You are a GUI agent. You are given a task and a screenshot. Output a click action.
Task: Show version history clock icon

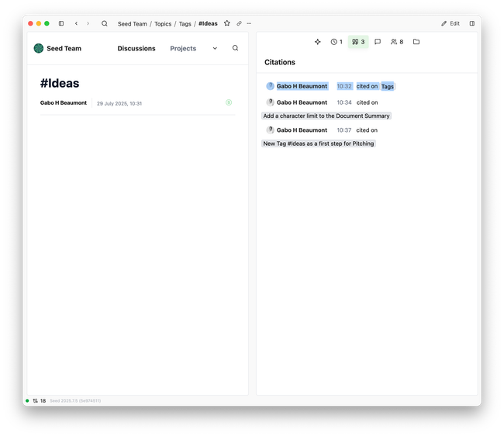pos(336,42)
